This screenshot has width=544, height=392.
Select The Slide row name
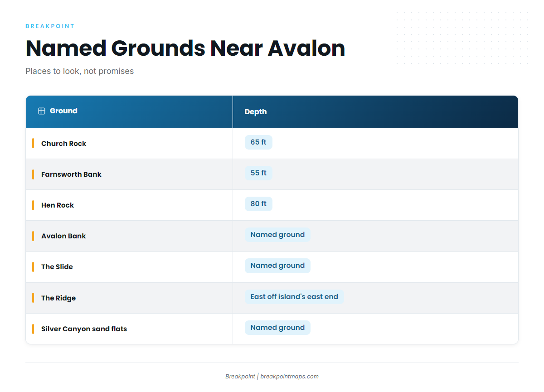coord(57,267)
